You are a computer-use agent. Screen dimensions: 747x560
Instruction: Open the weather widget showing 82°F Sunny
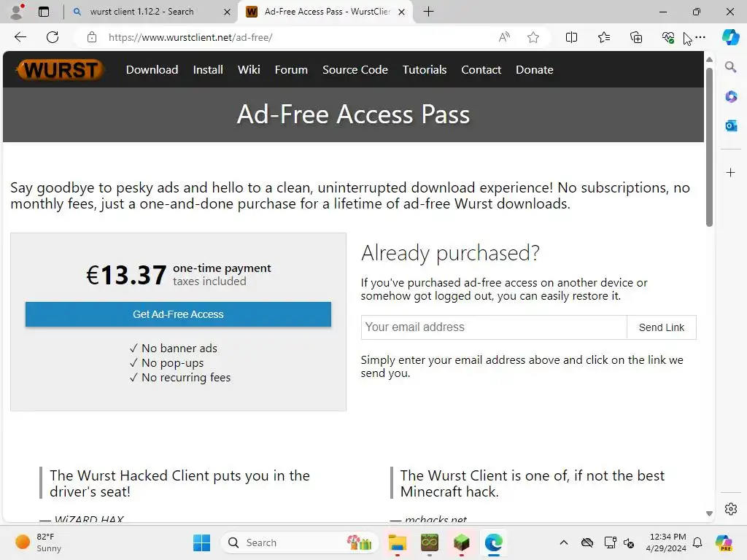(39, 542)
